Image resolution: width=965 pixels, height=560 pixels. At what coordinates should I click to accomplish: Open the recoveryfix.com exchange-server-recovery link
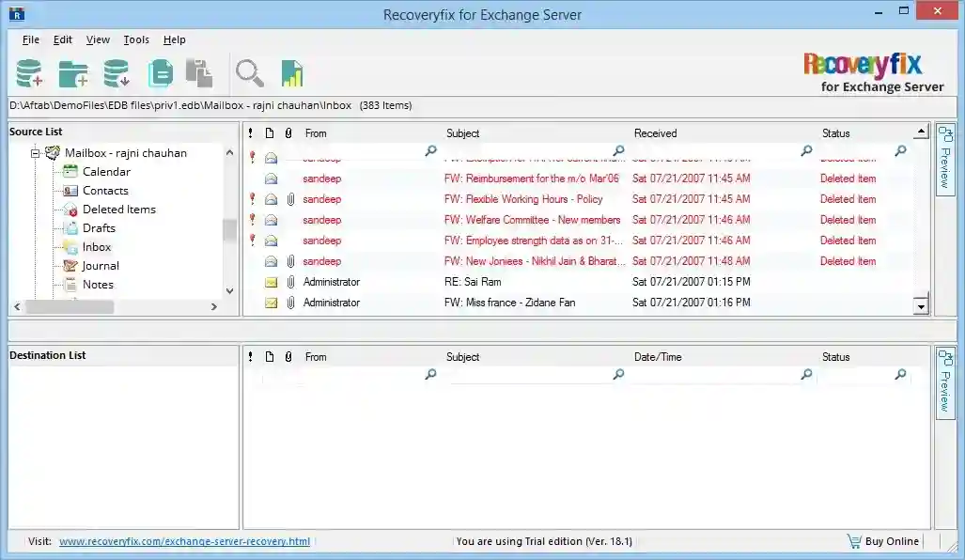click(x=184, y=541)
